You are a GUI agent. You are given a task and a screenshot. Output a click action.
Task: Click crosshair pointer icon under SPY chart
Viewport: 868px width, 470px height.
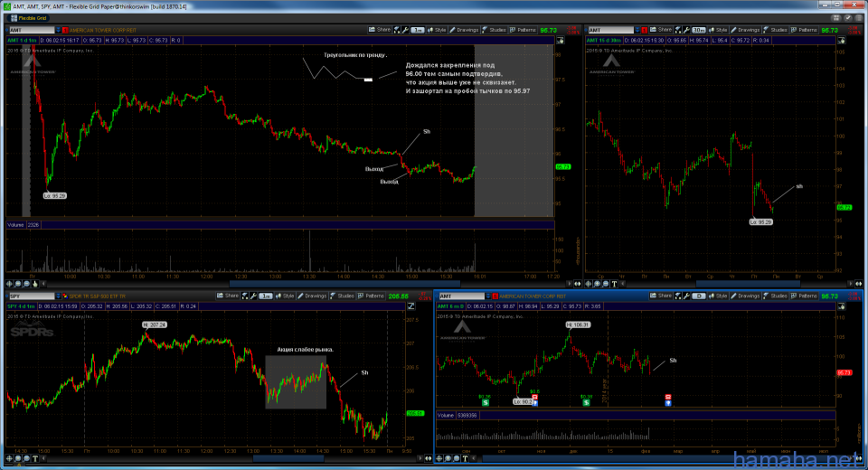pyautogui.click(x=9, y=458)
